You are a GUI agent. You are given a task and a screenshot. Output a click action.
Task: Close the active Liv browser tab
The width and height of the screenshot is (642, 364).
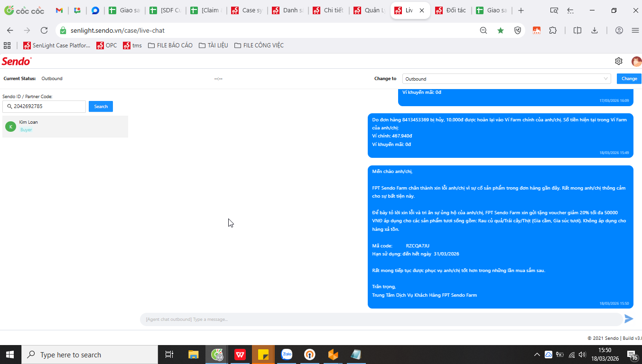click(422, 10)
